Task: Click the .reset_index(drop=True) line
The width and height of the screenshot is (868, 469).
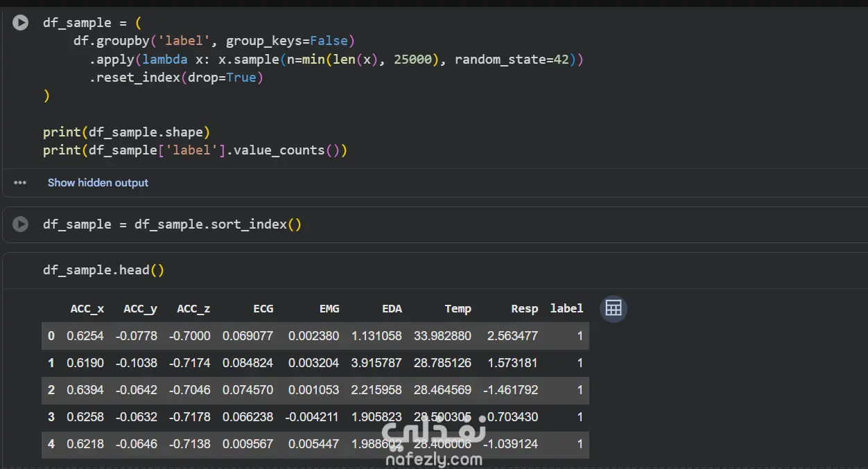Action: (x=176, y=78)
